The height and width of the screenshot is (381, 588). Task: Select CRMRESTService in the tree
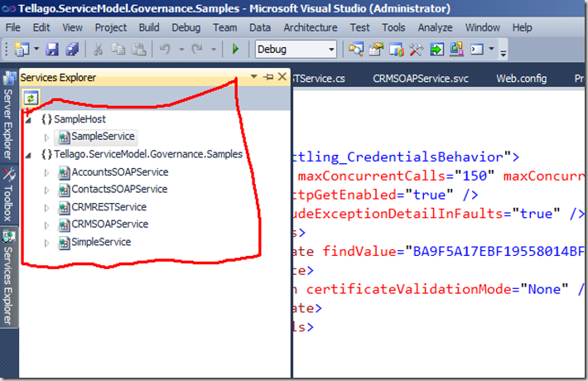(x=103, y=207)
